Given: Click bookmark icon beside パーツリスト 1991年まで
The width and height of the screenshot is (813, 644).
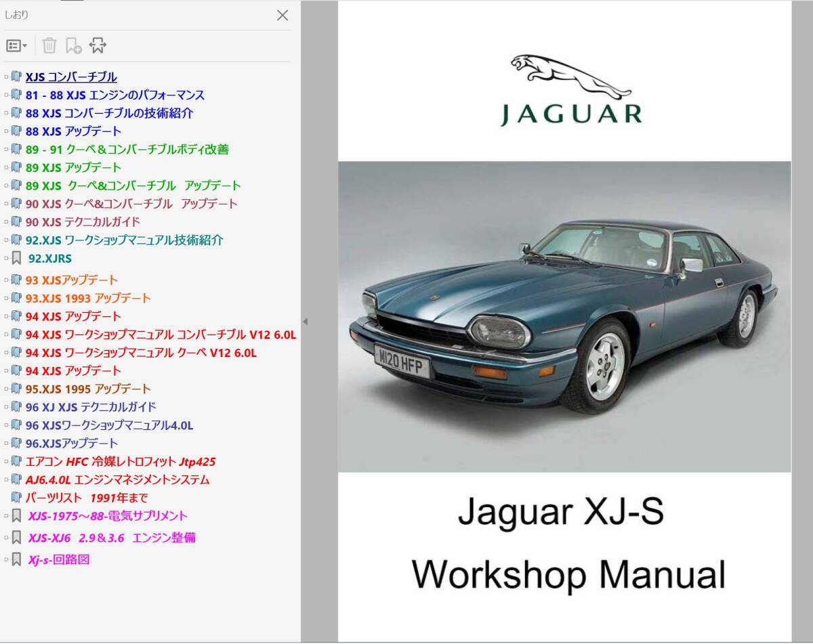Looking at the screenshot, I should pos(17,498).
